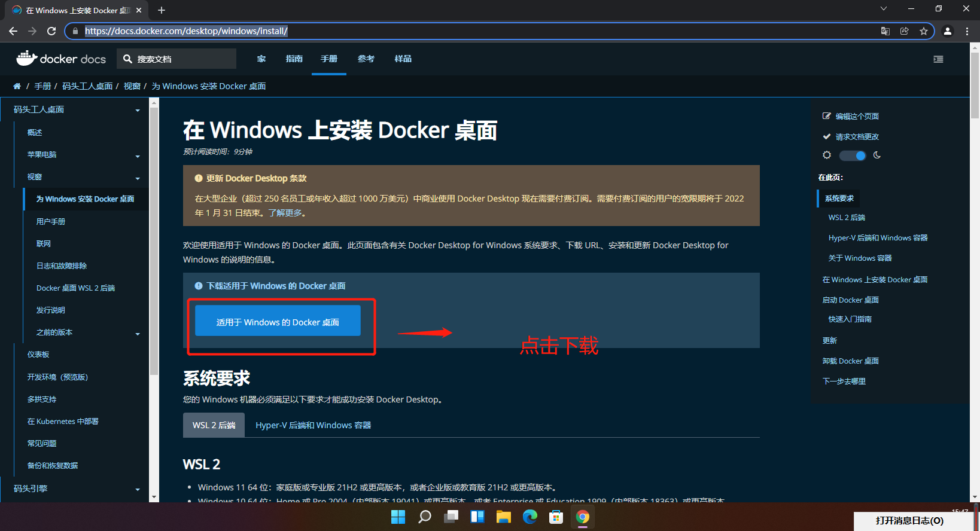The height and width of the screenshot is (531, 980).
Task: Close the Docker docs browser tab
Action: [139, 10]
